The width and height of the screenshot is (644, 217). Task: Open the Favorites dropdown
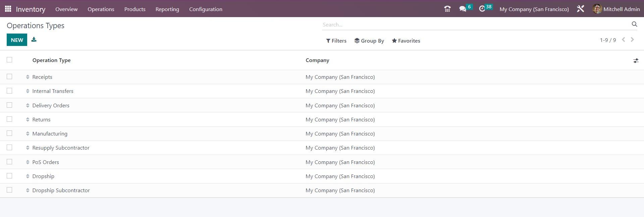point(406,41)
